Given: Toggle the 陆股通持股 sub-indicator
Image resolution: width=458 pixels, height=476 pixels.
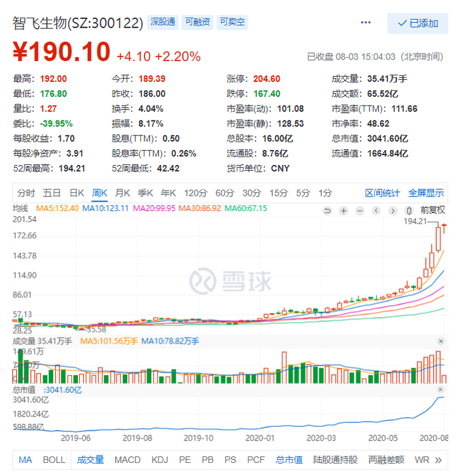Looking at the screenshot, I should (x=336, y=460).
